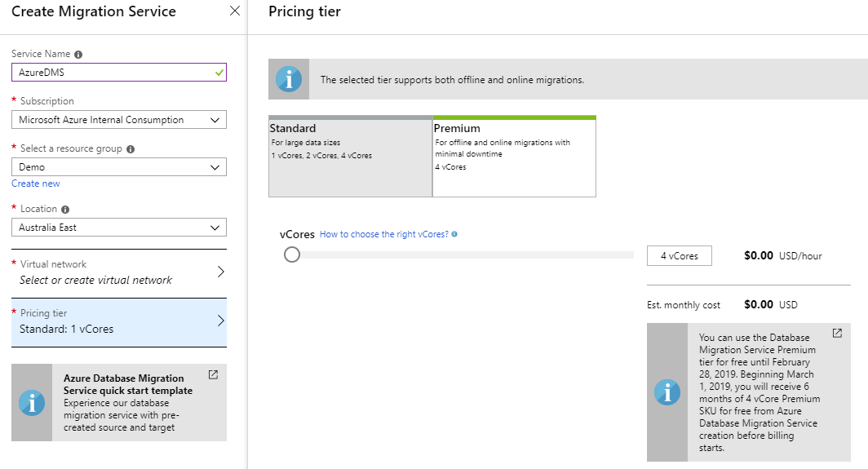The width and height of the screenshot is (868, 469).
Task: Expand the resource group dropdown showing Demo
Action: [119, 167]
